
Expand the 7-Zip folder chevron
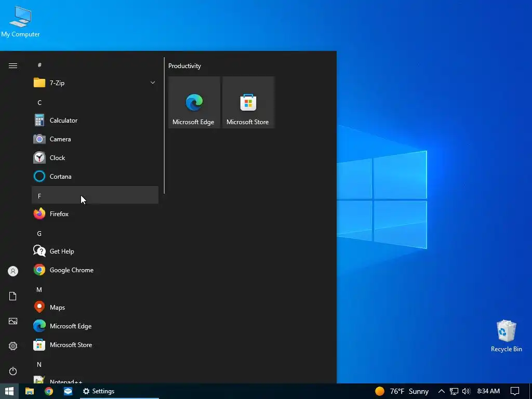(x=153, y=83)
